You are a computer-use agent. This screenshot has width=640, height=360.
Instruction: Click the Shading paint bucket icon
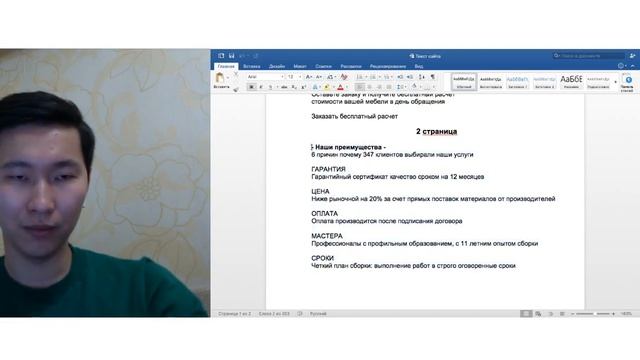coord(414,87)
